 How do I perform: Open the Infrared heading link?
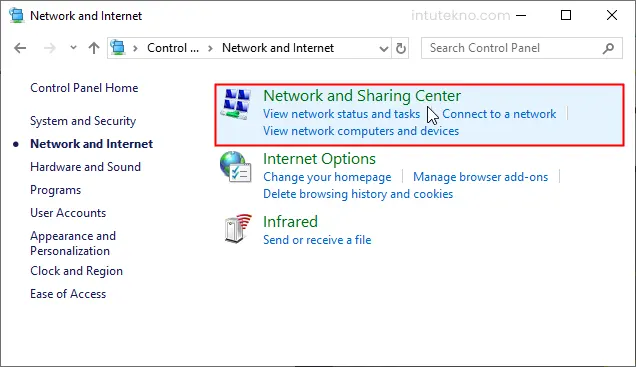(290, 222)
